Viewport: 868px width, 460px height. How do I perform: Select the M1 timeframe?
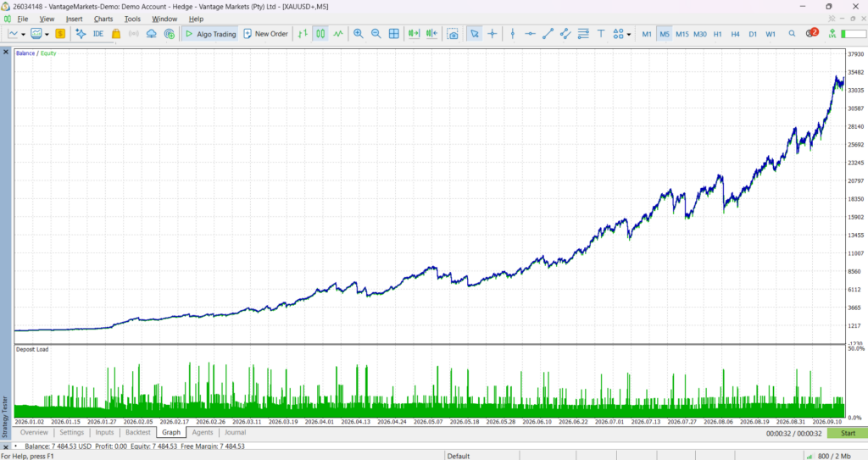pos(647,34)
